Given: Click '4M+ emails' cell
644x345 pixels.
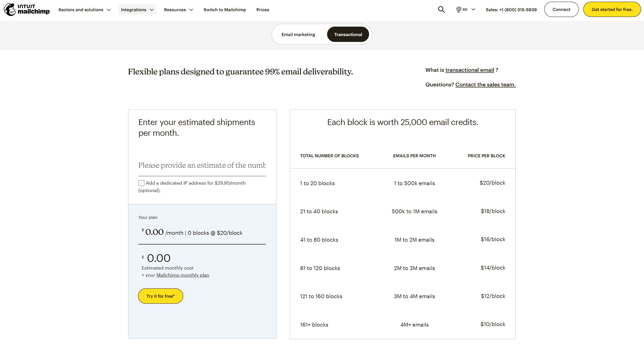Looking at the screenshot, I should click(414, 325).
